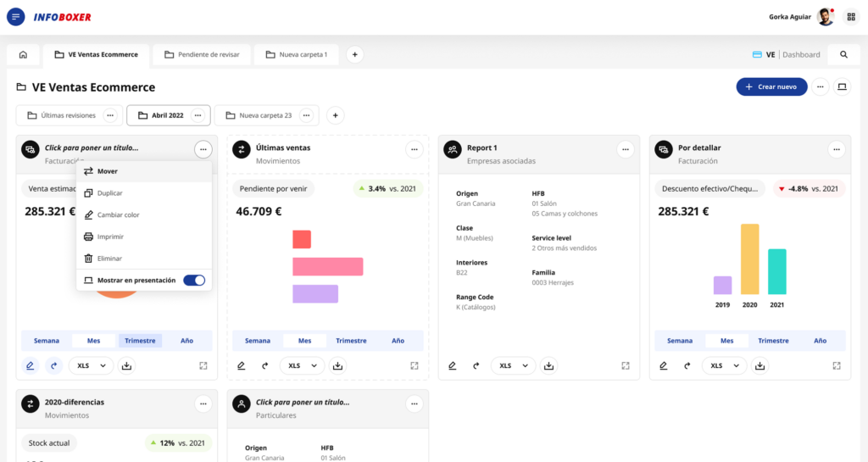Download the Últimas ventas card data
868x462 pixels.
(x=337, y=366)
